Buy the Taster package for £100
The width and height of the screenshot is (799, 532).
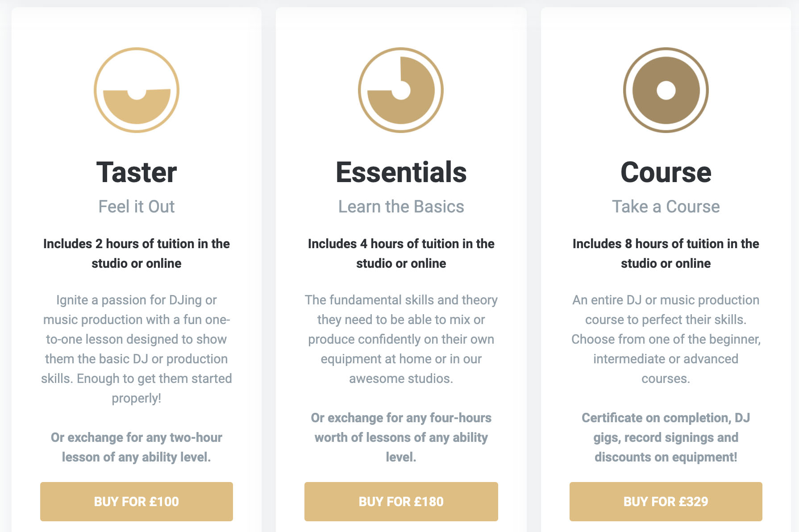coord(137,501)
